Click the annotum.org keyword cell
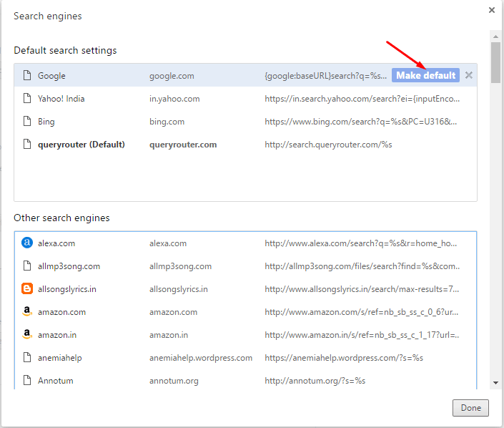This screenshot has width=504, height=428. coord(174,381)
